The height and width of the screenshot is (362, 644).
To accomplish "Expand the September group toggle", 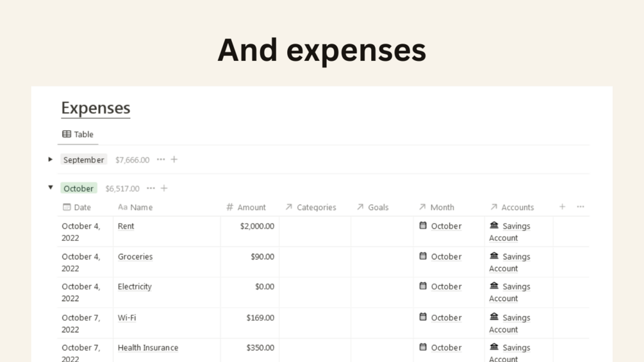I will (x=51, y=160).
